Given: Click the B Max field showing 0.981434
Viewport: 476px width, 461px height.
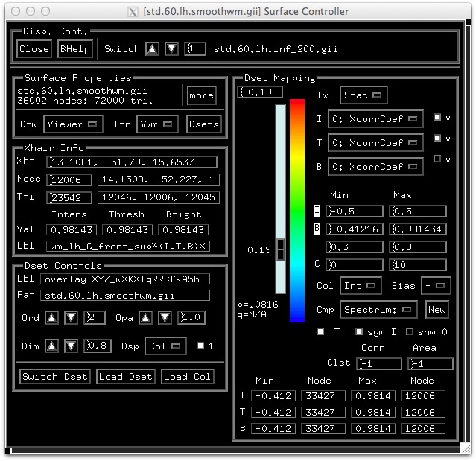Looking at the screenshot, I should click(418, 229).
